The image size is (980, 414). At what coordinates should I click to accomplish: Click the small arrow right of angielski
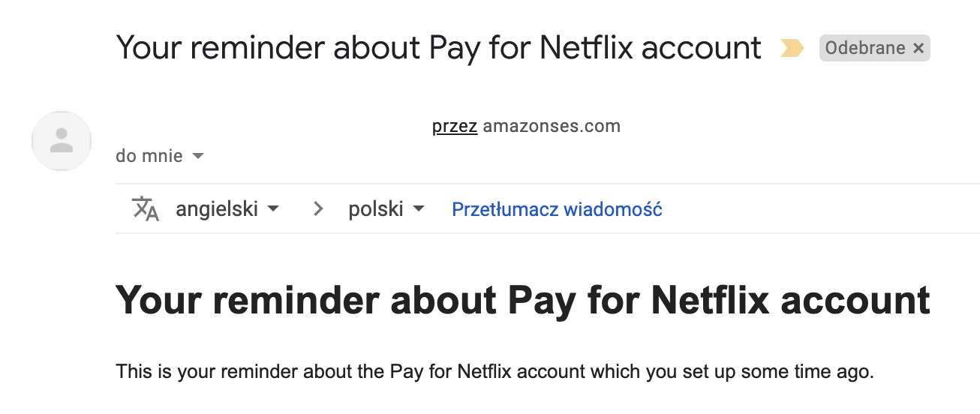273,208
